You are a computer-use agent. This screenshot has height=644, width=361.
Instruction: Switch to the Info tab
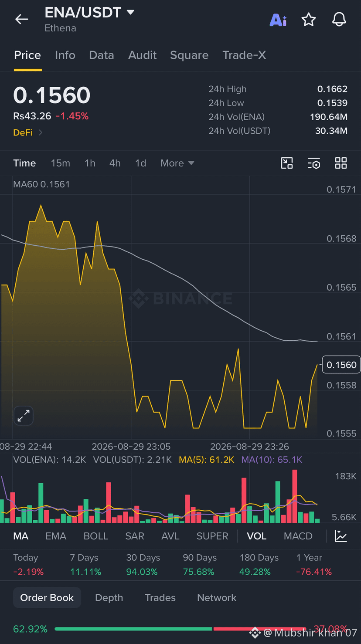[x=65, y=55]
